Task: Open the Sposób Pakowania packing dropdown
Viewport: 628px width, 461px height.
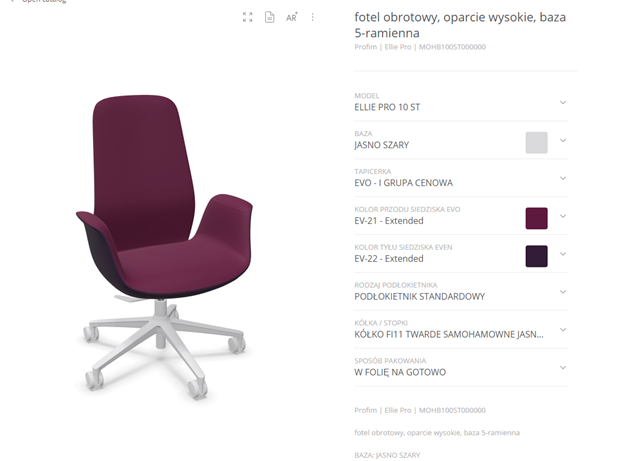Action: 461,368
